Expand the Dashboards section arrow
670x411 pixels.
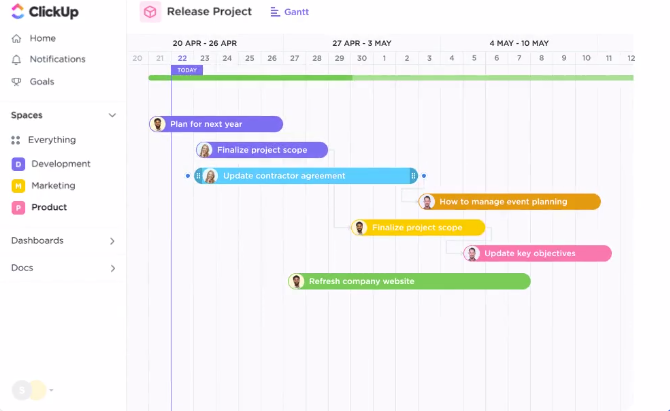(112, 241)
